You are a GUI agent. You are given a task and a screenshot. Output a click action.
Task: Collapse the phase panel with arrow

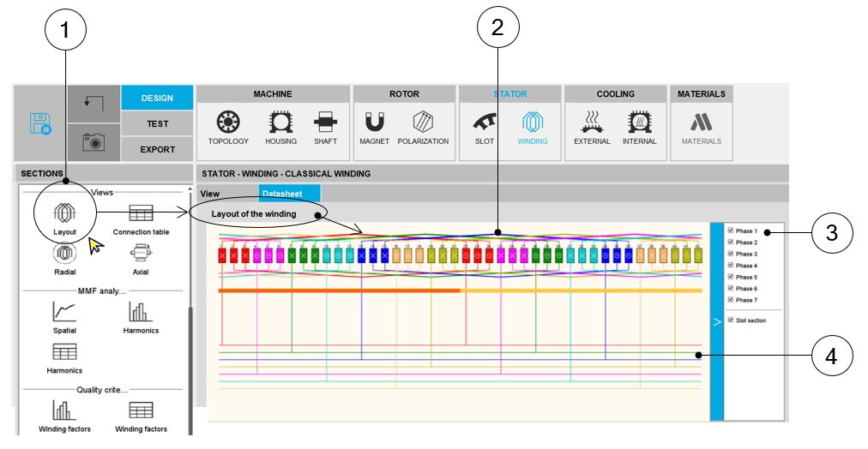(717, 322)
